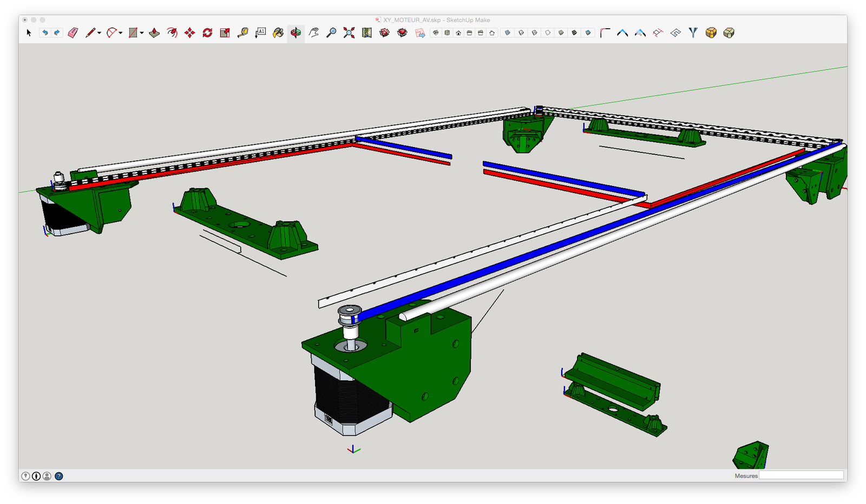866x504 pixels.
Task: Select the Tape Measure tool
Action: pyautogui.click(x=243, y=33)
